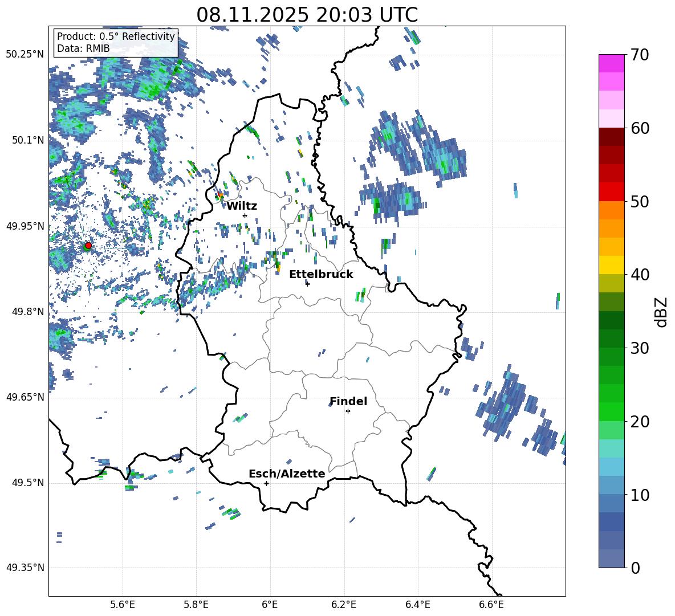This screenshot has height=616, width=675.
Task: Click the 5.8°E longitude label
Action: tap(196, 605)
